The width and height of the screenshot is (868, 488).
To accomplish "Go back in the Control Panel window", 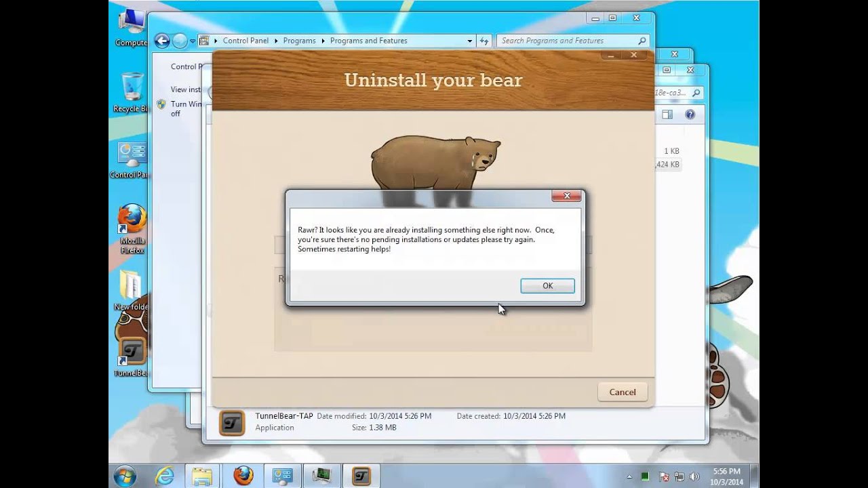I will (161, 41).
